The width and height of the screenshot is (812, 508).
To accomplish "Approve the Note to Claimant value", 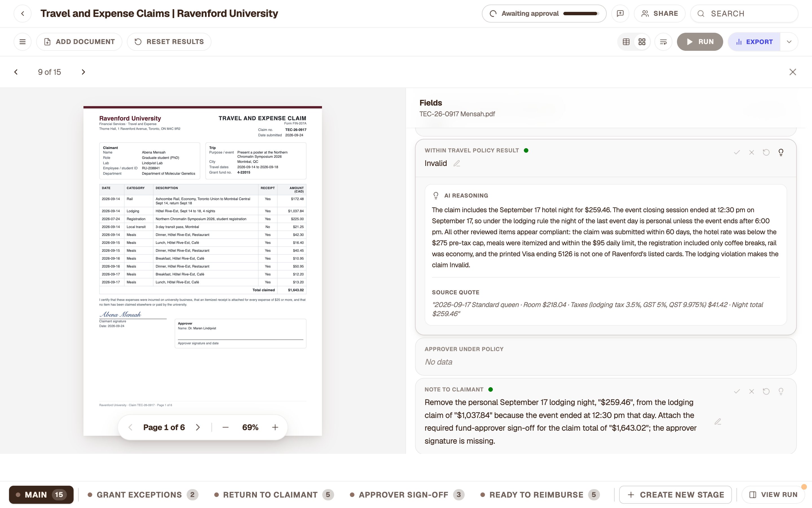I will [737, 391].
